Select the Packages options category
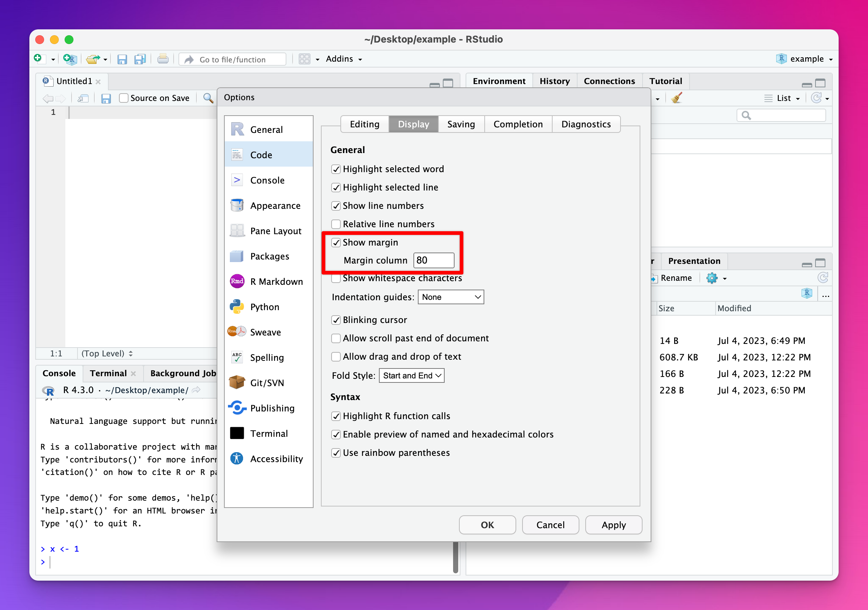 tap(268, 256)
